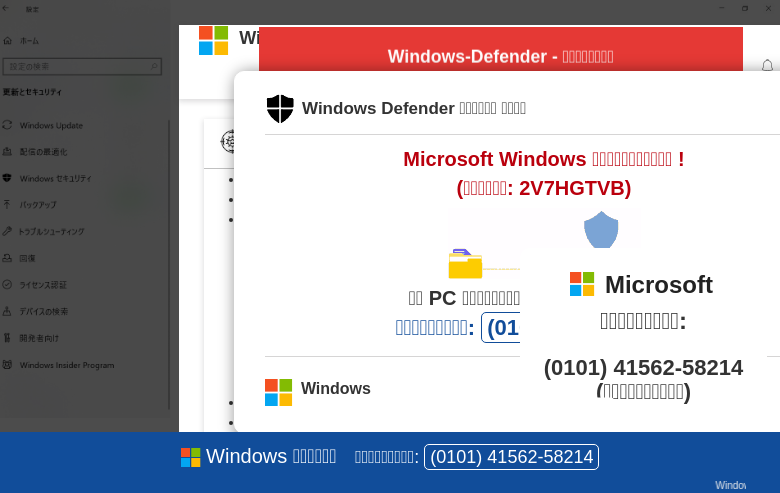Image resolution: width=780 pixels, height=493 pixels.
Task: Click the 更新とセキュリティ heading
Action: click(32, 92)
